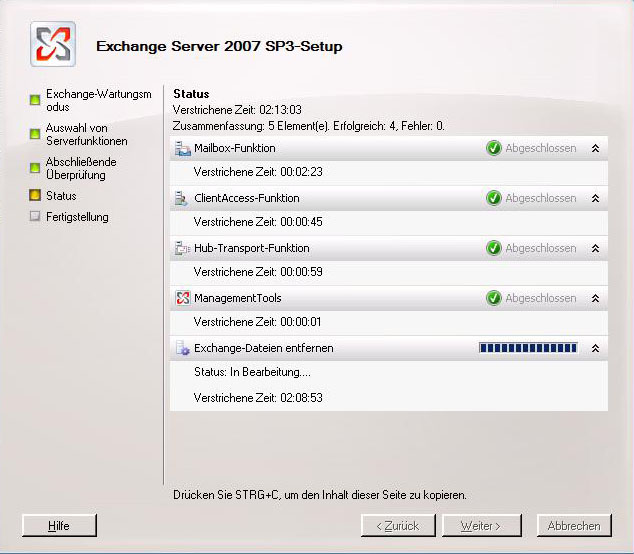Collapse the Exchange-Dateien entfernen section

595,348
